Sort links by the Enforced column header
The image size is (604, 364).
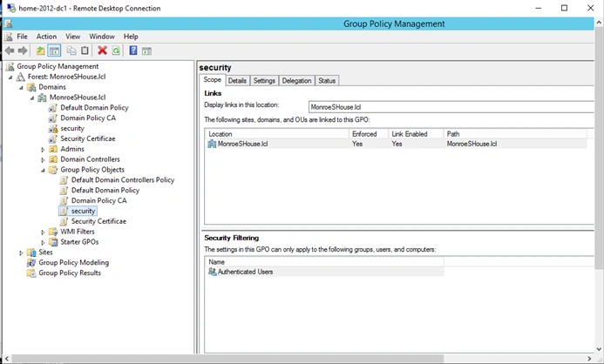click(369, 134)
